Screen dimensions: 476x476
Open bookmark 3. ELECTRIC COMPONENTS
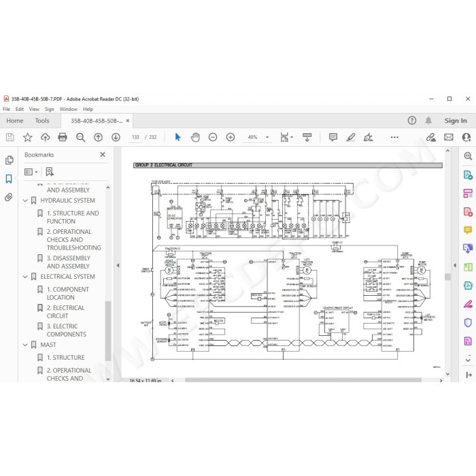(x=66, y=330)
